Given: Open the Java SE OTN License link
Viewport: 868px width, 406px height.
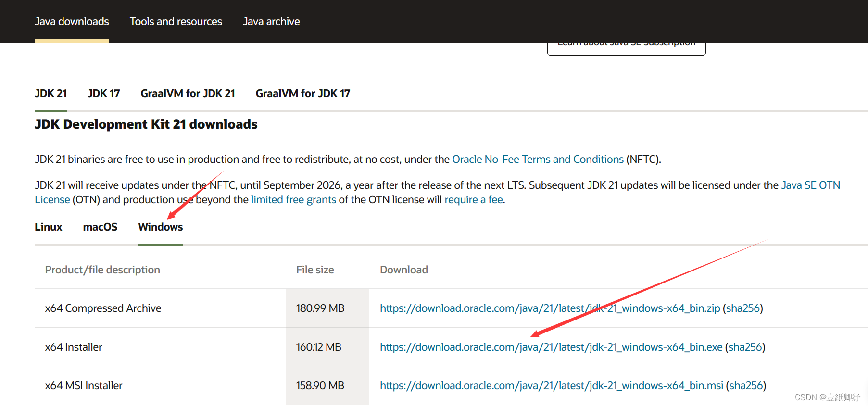Looking at the screenshot, I should tap(810, 185).
